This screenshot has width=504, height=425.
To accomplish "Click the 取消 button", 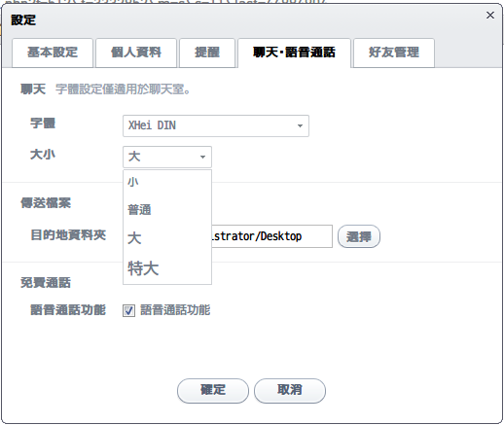I will click(x=290, y=391).
